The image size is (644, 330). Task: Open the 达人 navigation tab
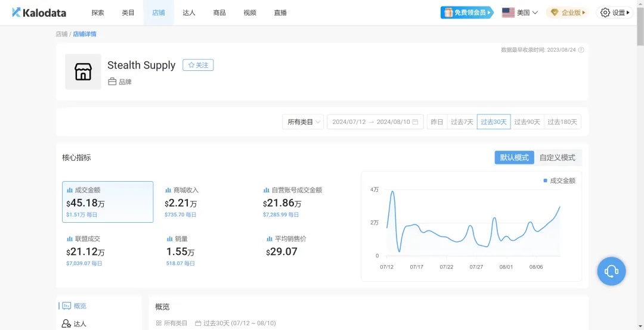pyautogui.click(x=189, y=13)
